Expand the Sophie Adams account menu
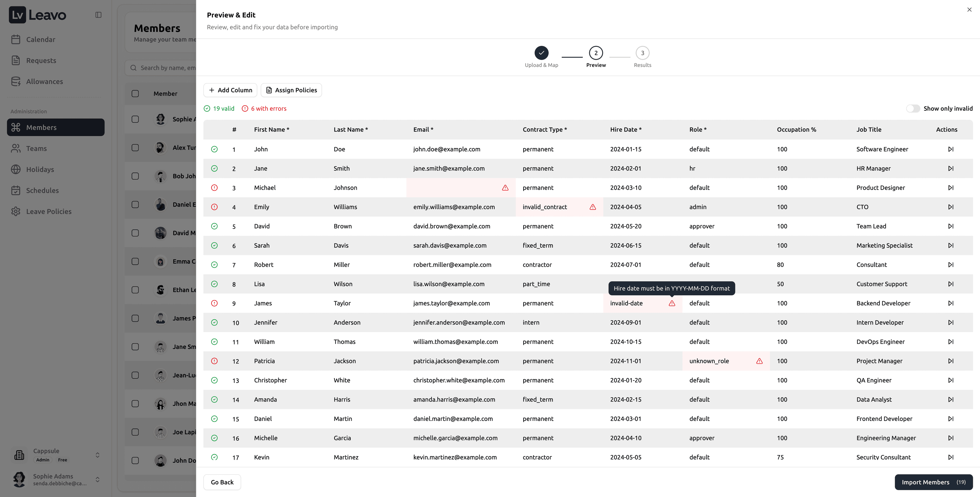The image size is (980, 497). coord(97,479)
